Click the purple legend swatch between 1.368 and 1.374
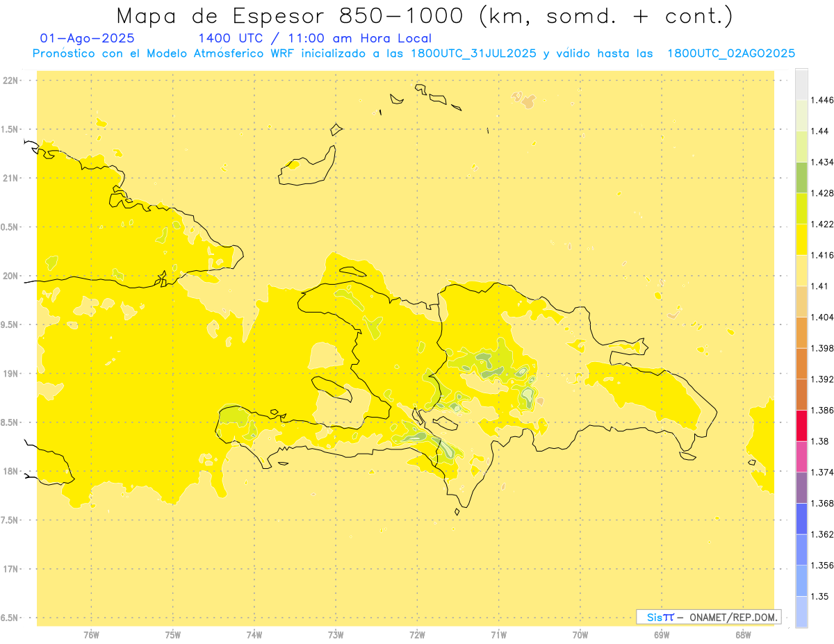Screen dimensions: 834x644 801,487
